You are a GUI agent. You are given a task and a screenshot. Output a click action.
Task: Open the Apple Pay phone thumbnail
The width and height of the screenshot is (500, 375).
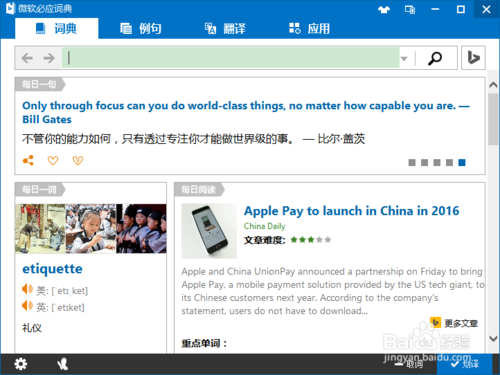[209, 231]
